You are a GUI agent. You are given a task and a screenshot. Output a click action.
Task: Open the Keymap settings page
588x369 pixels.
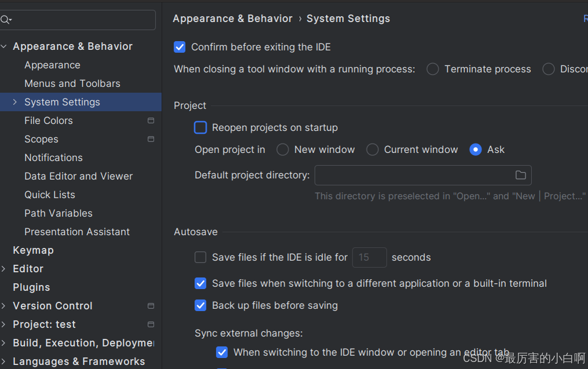tap(33, 250)
